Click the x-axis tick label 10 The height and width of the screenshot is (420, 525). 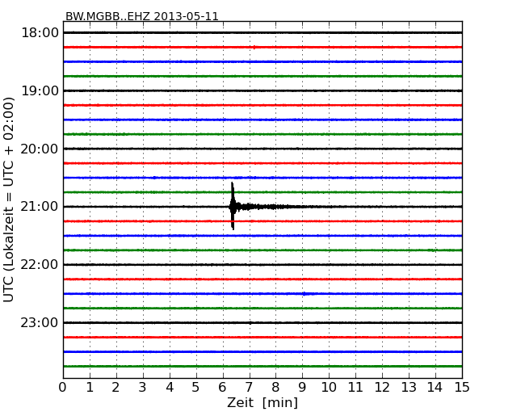tap(329, 388)
